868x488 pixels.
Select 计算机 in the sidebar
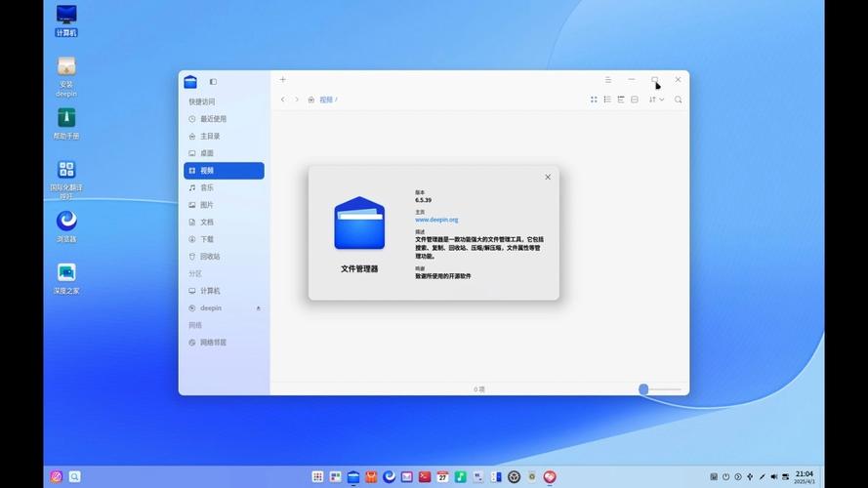coord(224,291)
